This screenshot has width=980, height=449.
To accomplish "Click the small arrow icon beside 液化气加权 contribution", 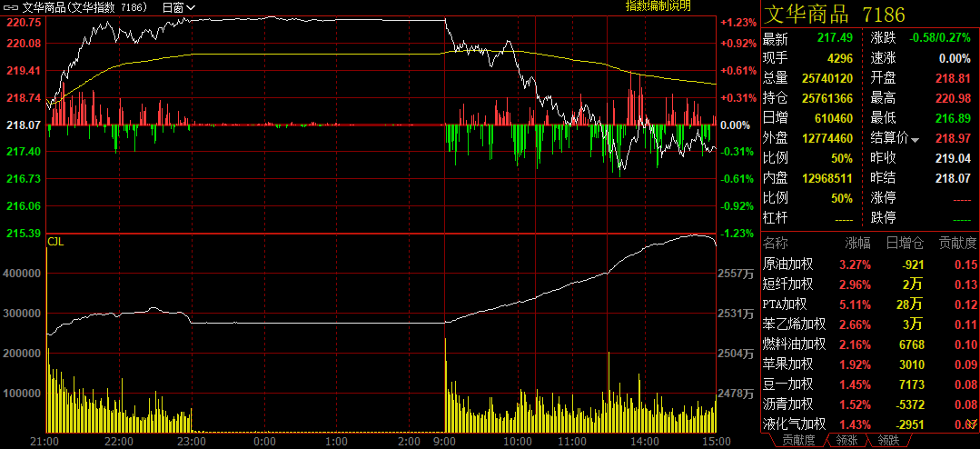I will [x=972, y=425].
